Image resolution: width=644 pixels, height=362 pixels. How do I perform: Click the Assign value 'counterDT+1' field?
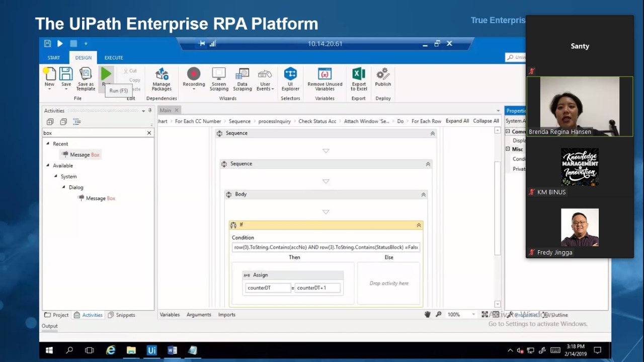[x=317, y=288]
